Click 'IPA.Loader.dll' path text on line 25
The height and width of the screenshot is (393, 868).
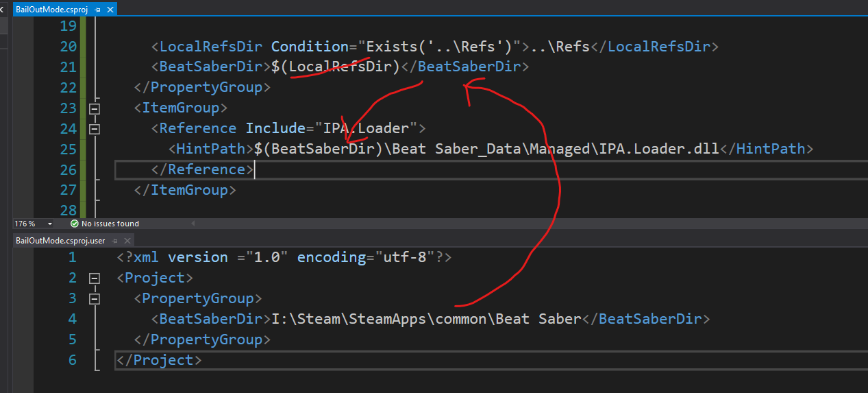tap(658, 150)
